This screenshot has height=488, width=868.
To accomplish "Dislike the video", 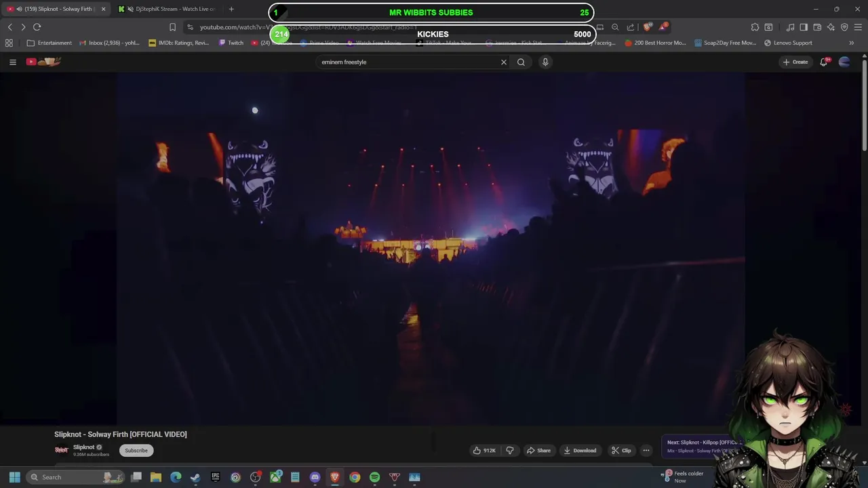I will (510, 450).
